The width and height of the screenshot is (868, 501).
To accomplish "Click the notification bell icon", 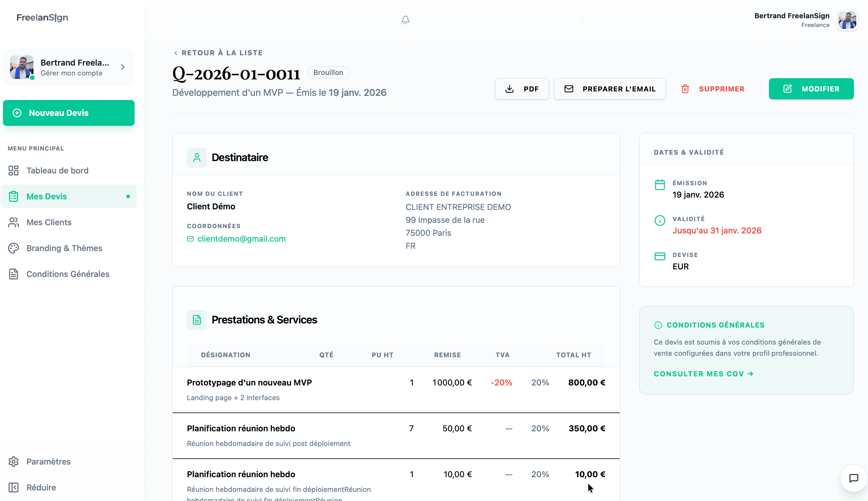I will click(x=405, y=20).
